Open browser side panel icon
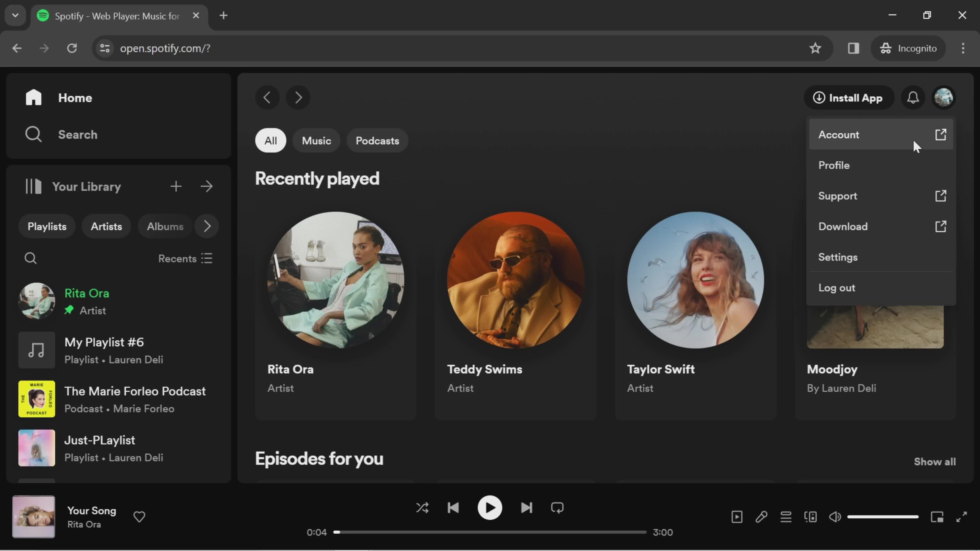The width and height of the screenshot is (980, 551). 853,48
